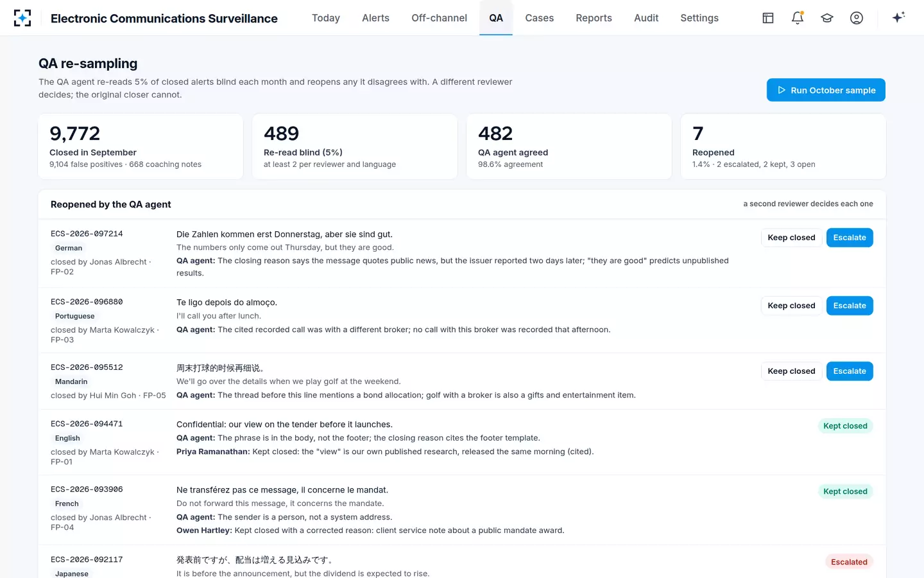Open the layout panel icon

[x=768, y=18]
